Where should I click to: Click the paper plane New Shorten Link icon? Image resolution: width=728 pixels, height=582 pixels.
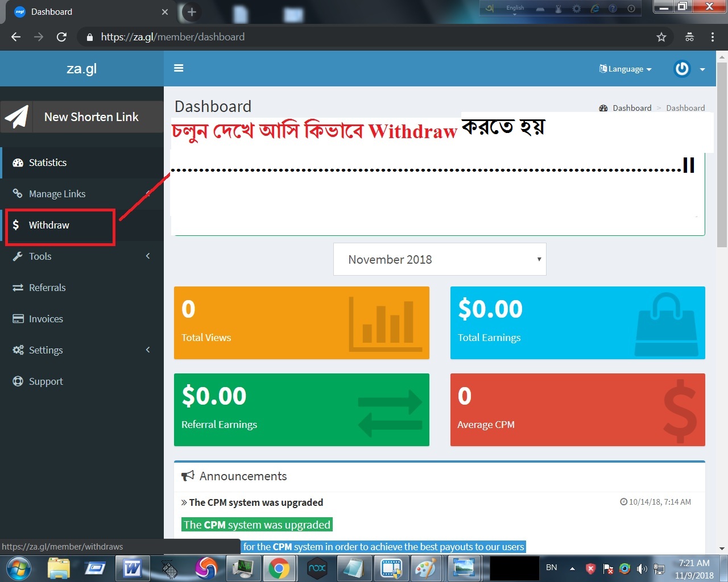[16, 117]
